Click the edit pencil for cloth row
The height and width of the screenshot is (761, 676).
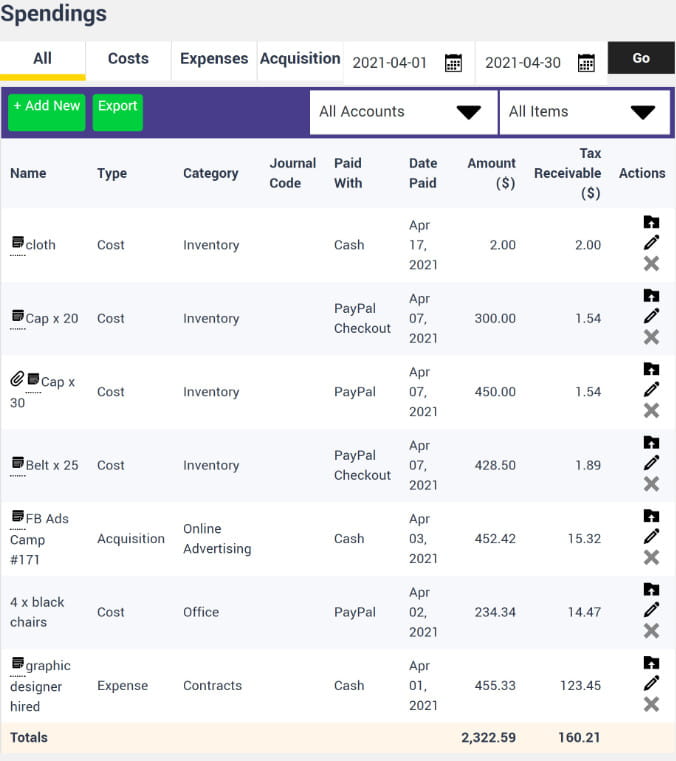(651, 242)
